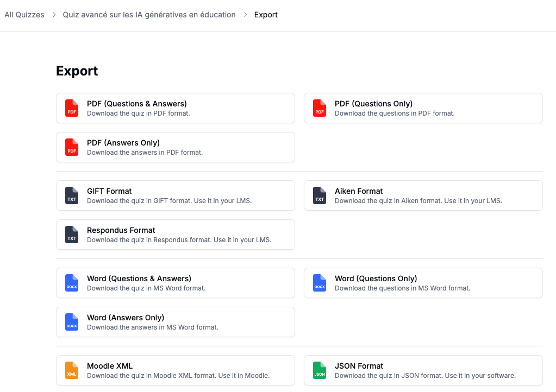Image resolution: width=556 pixels, height=392 pixels.
Task: Click the PDF (Questions Only) title
Action: [373, 104]
